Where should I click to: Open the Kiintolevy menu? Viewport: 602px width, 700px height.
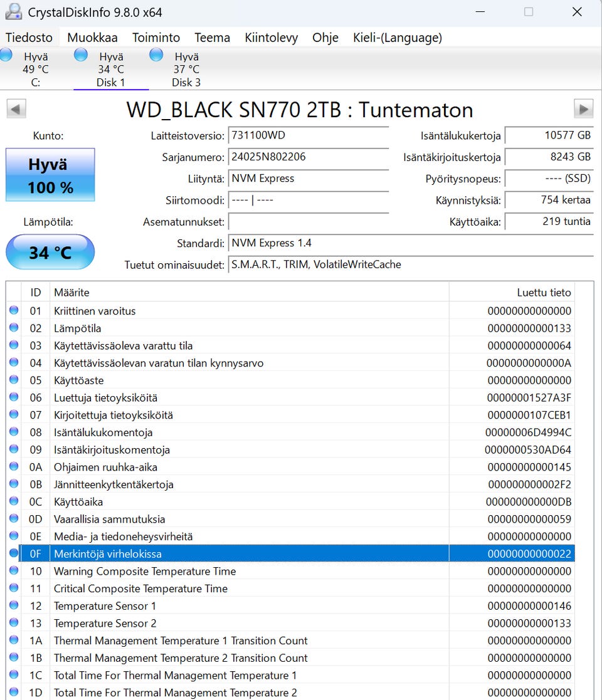coord(271,38)
